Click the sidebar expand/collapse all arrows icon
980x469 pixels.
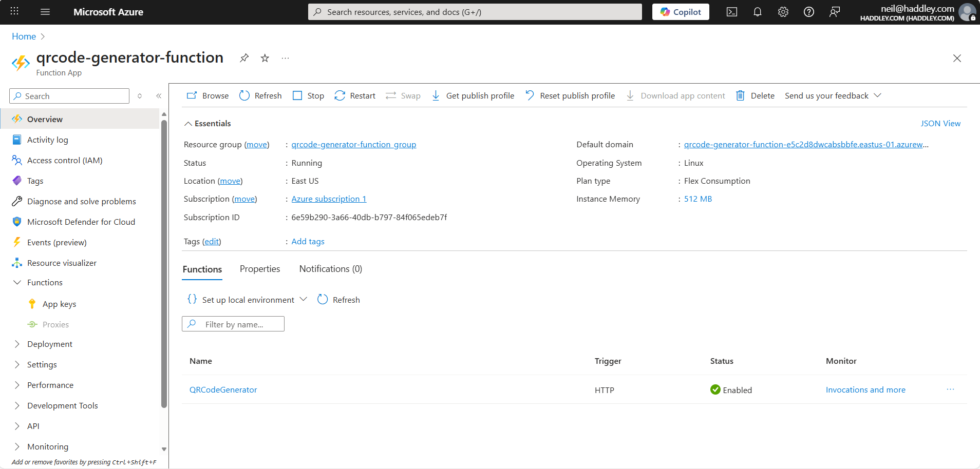[x=140, y=96]
